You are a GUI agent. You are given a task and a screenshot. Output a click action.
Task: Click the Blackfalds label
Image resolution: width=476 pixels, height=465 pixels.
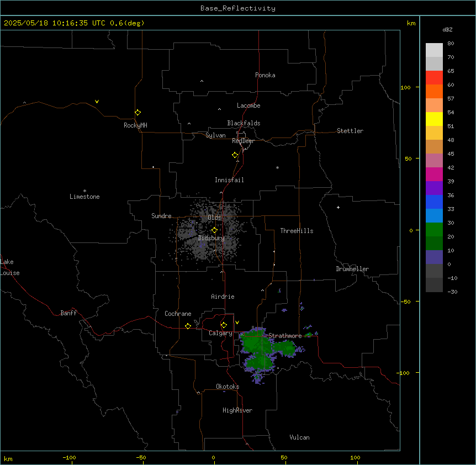pos(244,123)
